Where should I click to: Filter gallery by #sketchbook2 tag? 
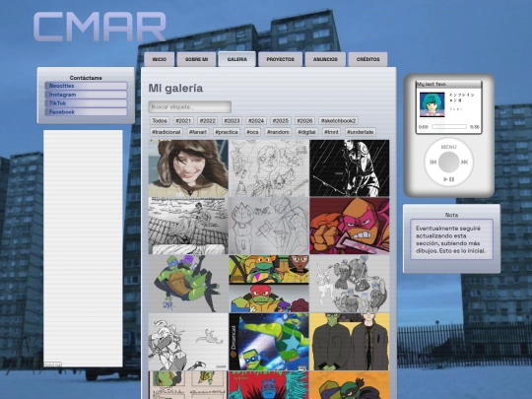338,121
